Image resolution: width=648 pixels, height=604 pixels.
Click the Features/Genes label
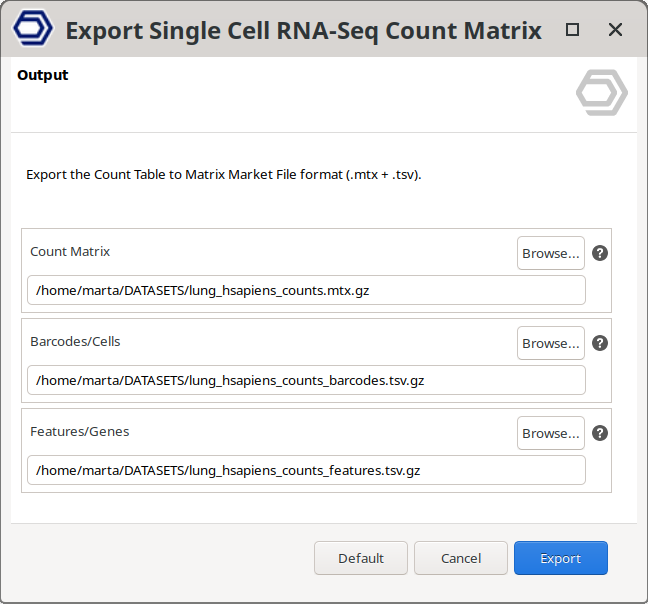[x=79, y=432]
